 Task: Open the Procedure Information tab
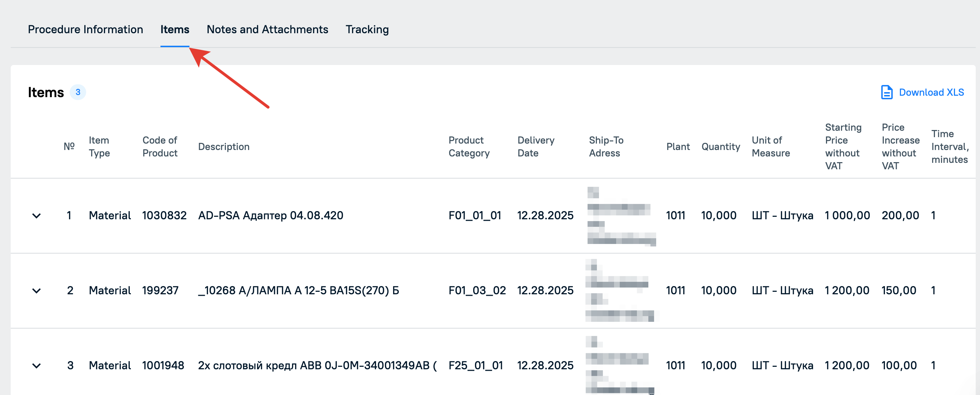85,29
